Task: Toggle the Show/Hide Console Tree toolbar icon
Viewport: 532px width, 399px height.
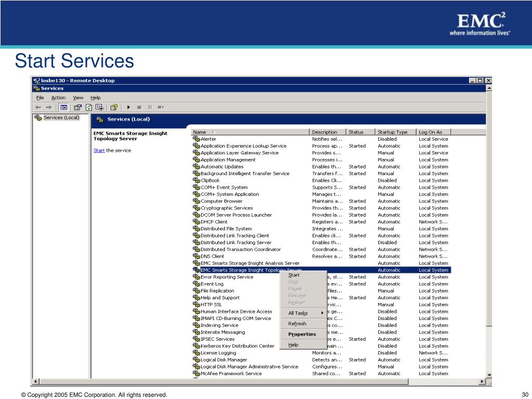Action: pyautogui.click(x=63, y=107)
